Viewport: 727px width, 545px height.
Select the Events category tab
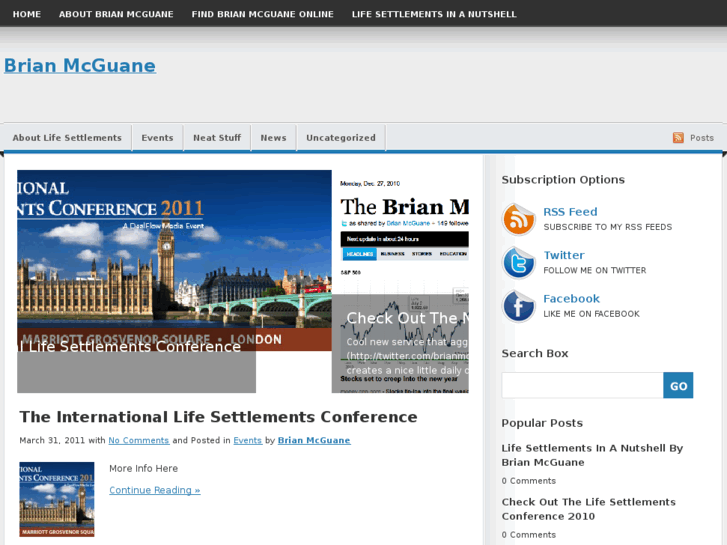[x=157, y=138]
